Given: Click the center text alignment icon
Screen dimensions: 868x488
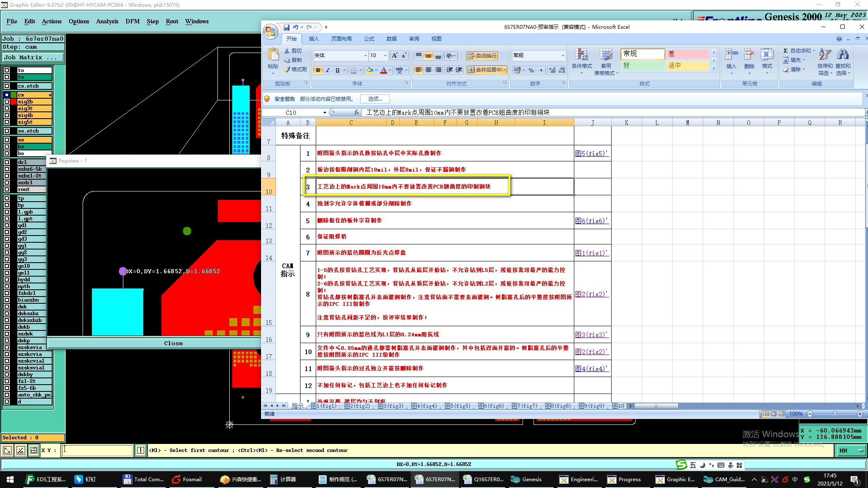Looking at the screenshot, I should [428, 70].
